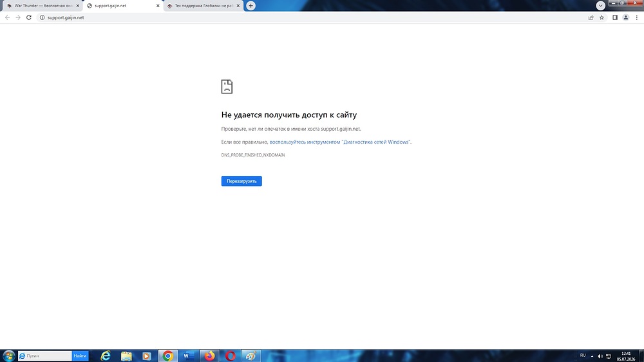Screen dimensions: 644x362
Task: Open the share page icon in address bar
Action: [591, 17]
